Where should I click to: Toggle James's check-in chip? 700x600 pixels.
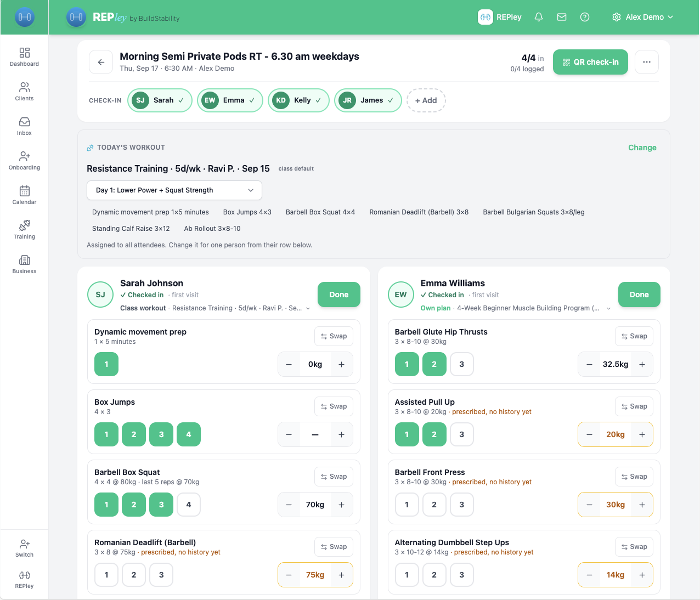pos(368,100)
